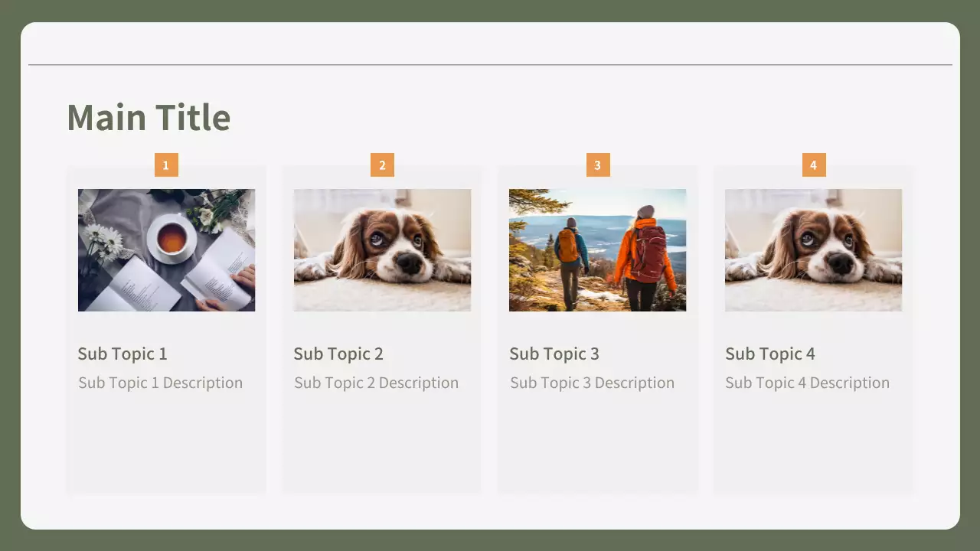Select the Sub Topic 3 Description text

[x=592, y=383]
